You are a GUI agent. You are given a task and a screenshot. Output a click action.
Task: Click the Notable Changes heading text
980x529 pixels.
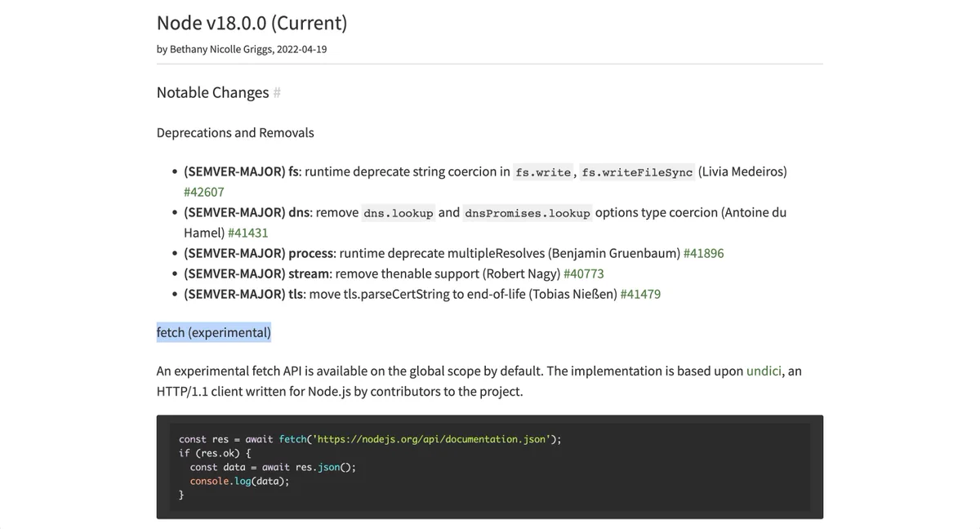pyautogui.click(x=212, y=92)
